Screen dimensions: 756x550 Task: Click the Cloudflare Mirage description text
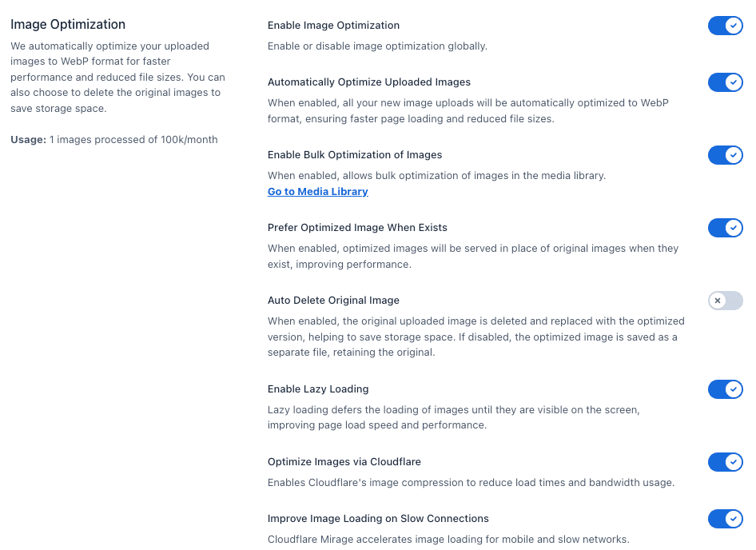point(448,540)
